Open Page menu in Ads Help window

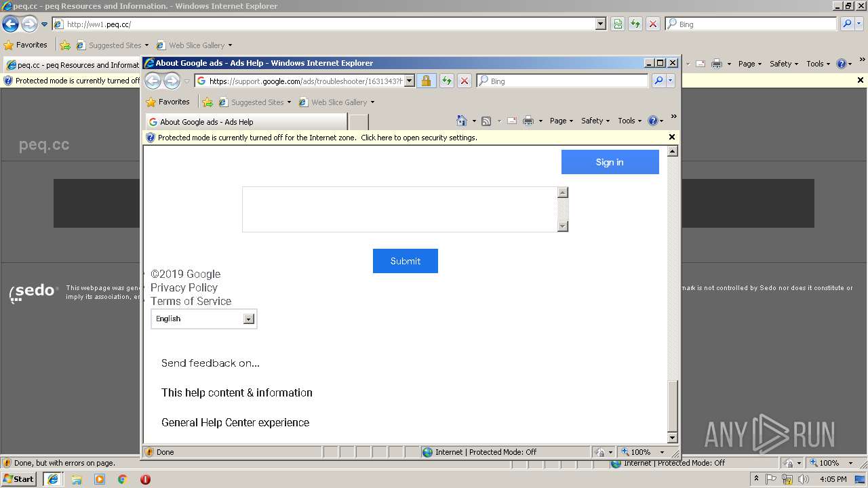tap(561, 121)
